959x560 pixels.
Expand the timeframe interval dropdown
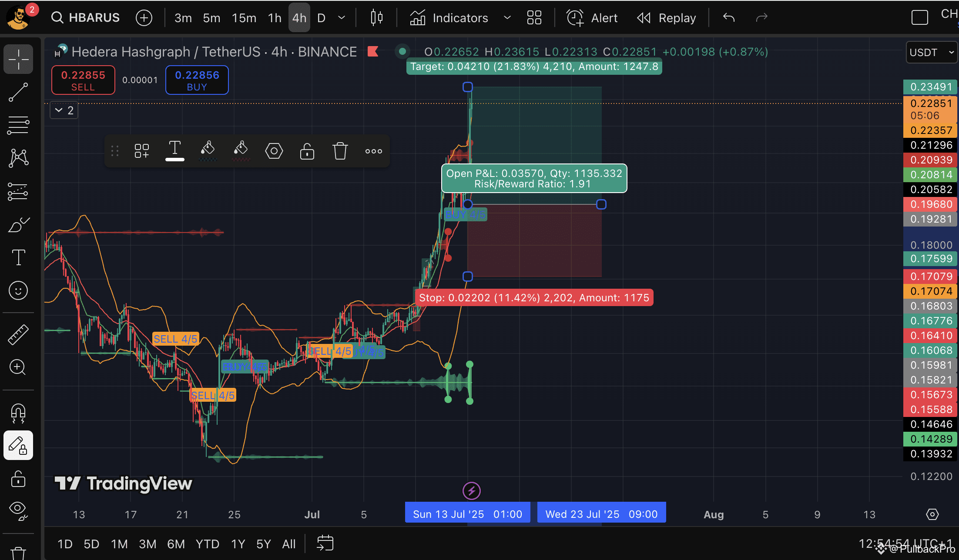pos(342,18)
